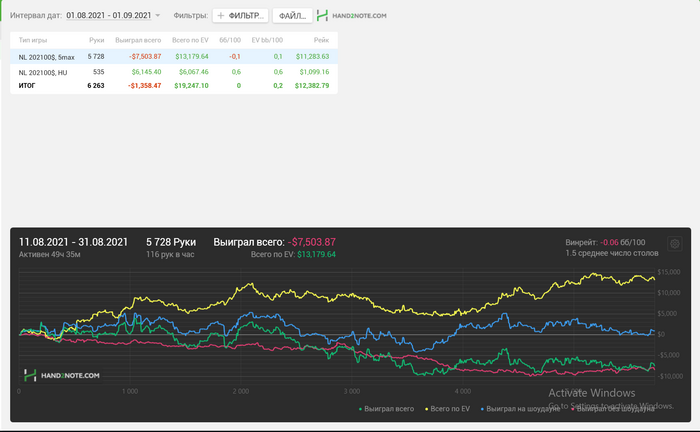Screen dimensions: 700x432
Task: Sort by the бб/100 column header
Action: 230,40
